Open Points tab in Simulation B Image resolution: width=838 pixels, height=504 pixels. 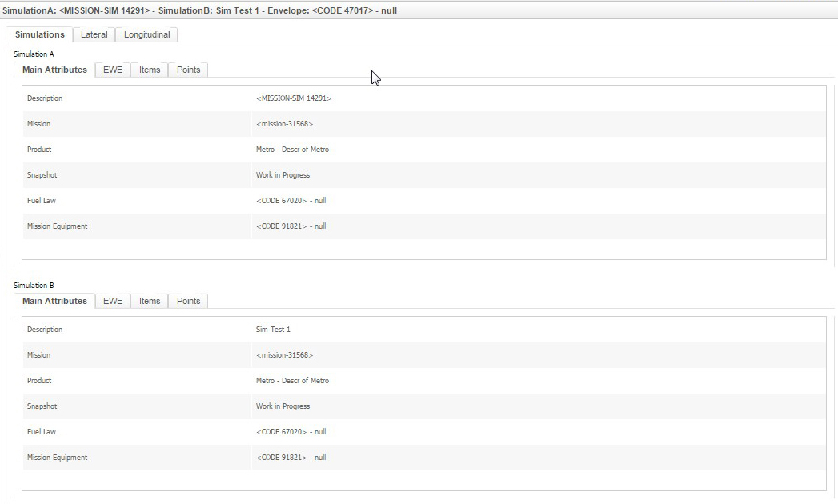[x=189, y=301]
